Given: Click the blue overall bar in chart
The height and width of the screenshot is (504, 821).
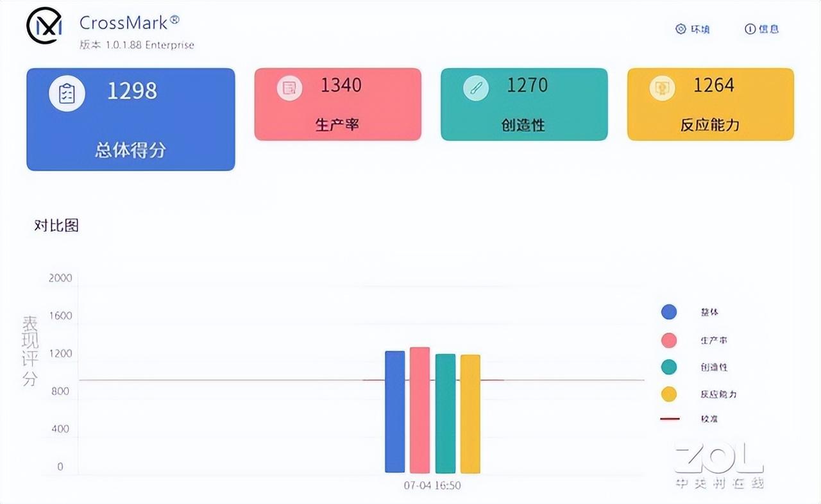Looking at the screenshot, I should pyautogui.click(x=394, y=412).
